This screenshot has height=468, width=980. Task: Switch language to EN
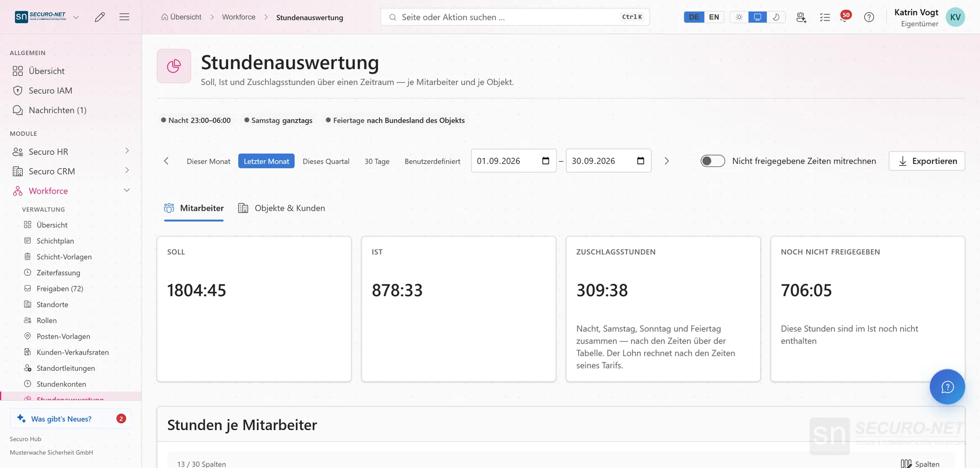tap(714, 17)
